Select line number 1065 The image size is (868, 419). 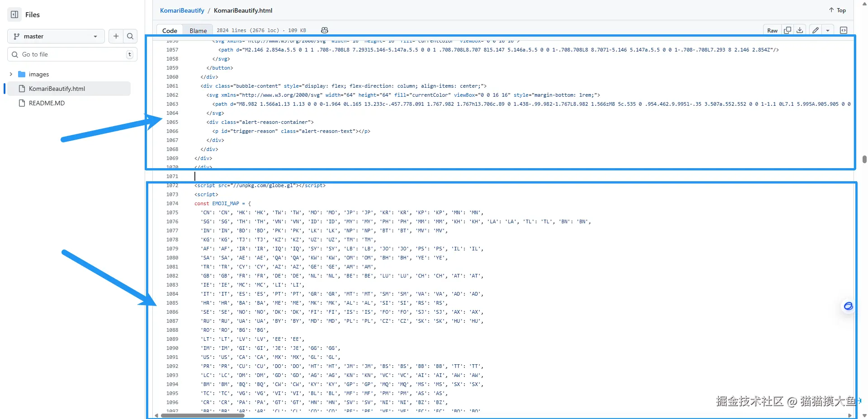[172, 122]
